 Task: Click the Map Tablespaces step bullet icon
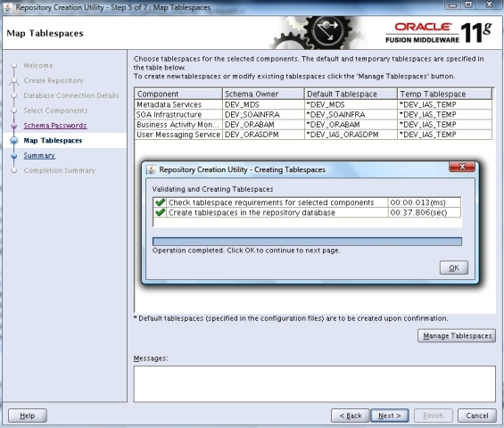pyautogui.click(x=13, y=140)
